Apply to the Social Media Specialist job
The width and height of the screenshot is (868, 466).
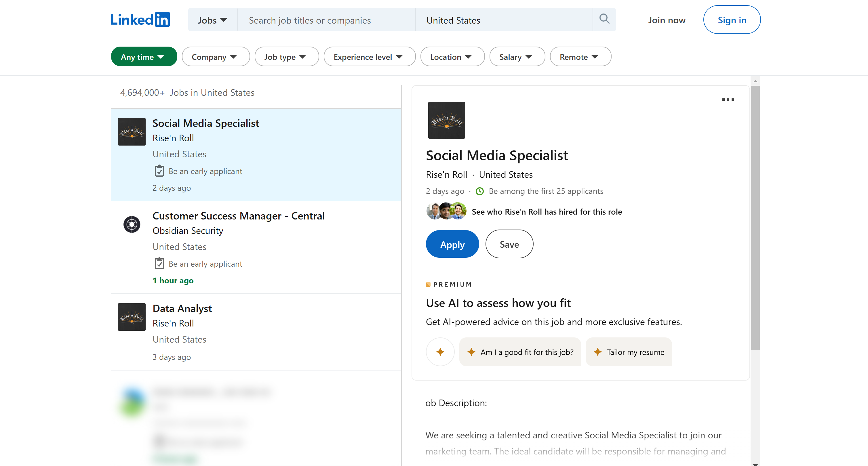point(452,244)
